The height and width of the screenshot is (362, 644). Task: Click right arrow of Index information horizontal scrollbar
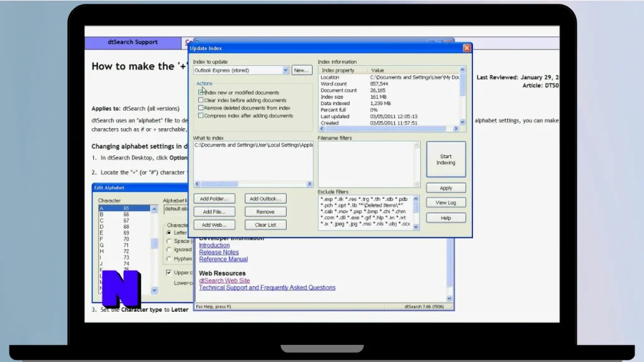(455, 128)
